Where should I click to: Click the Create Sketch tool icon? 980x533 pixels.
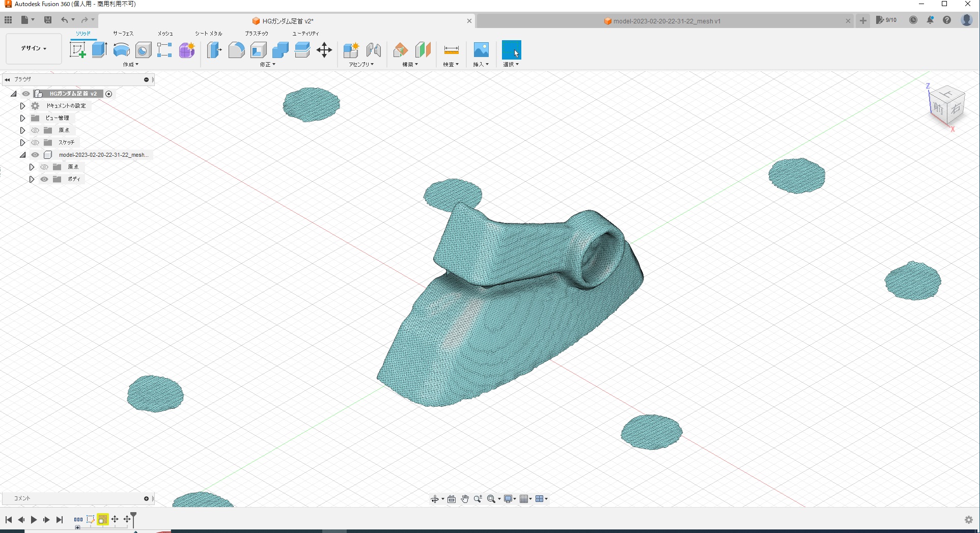pyautogui.click(x=77, y=50)
